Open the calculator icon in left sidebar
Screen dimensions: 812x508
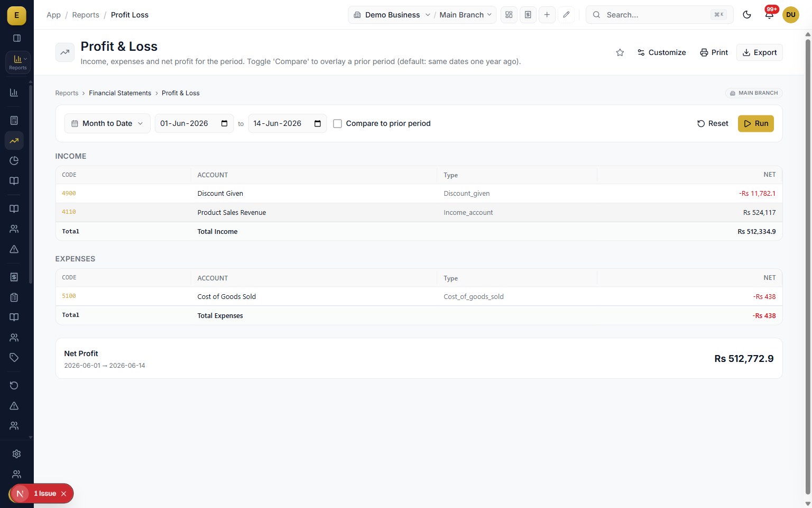tap(14, 121)
